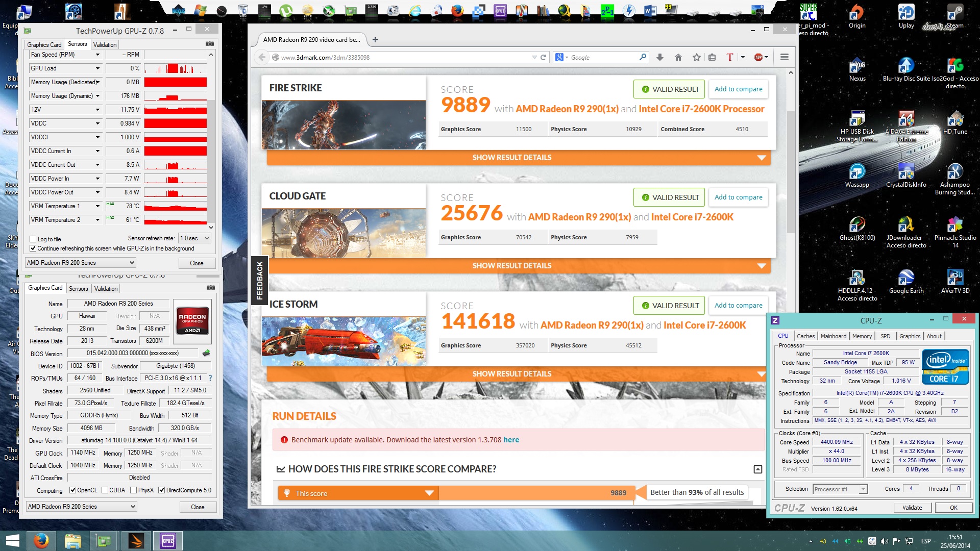Expand the GPU Load sensor dropdown

coord(97,68)
